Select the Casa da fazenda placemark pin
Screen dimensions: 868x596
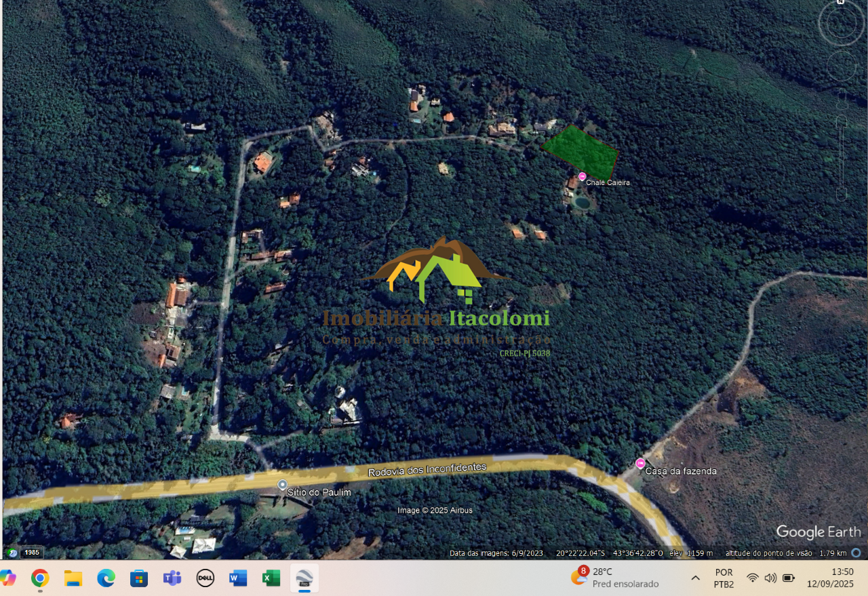(x=640, y=463)
